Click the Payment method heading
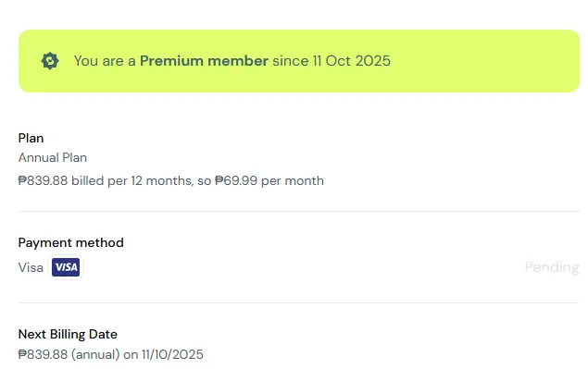 (x=71, y=242)
